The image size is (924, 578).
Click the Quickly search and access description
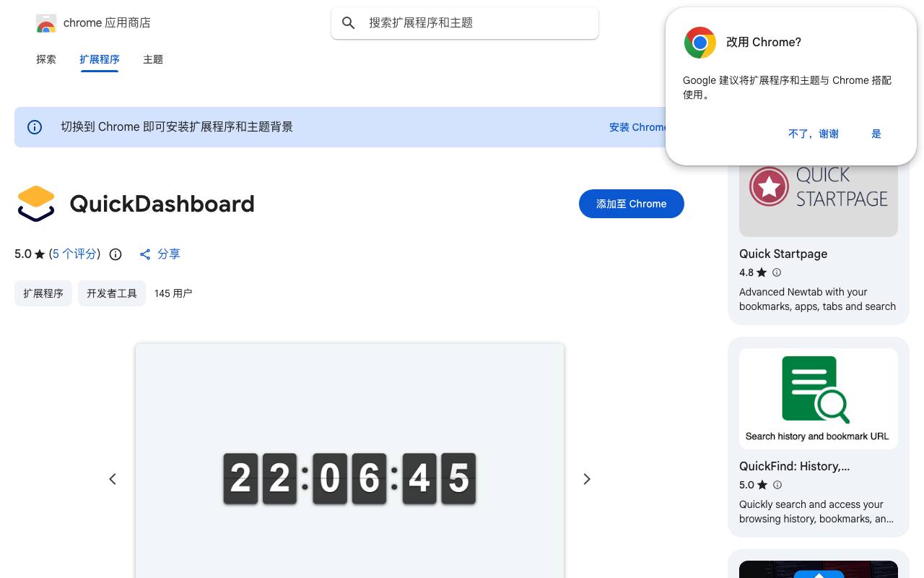point(816,512)
